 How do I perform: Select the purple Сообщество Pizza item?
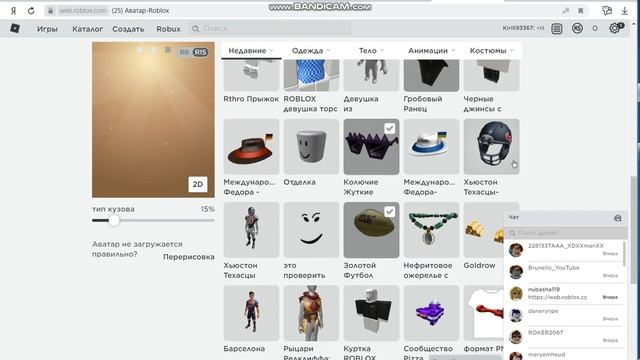point(431,313)
